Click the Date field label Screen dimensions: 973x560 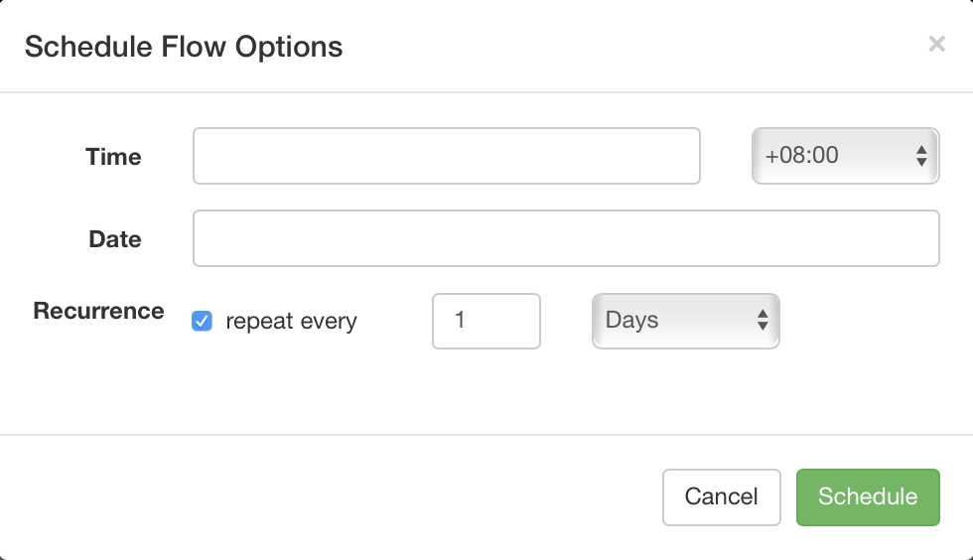coord(115,239)
